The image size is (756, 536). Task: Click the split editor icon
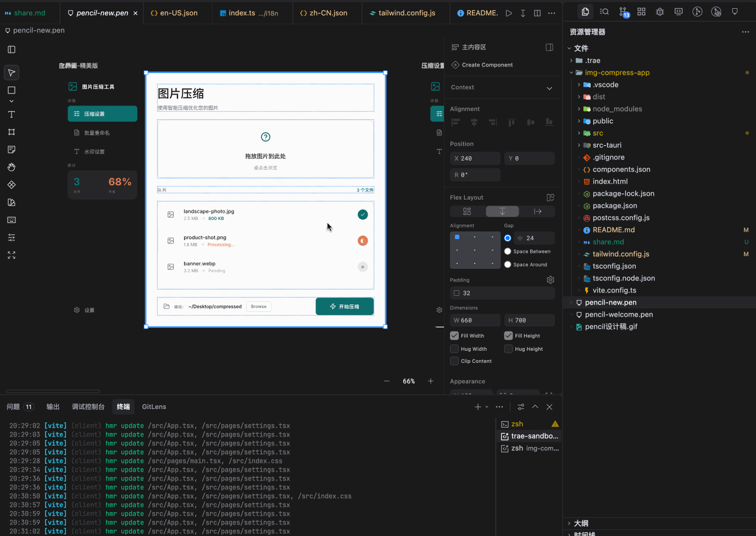point(537,13)
